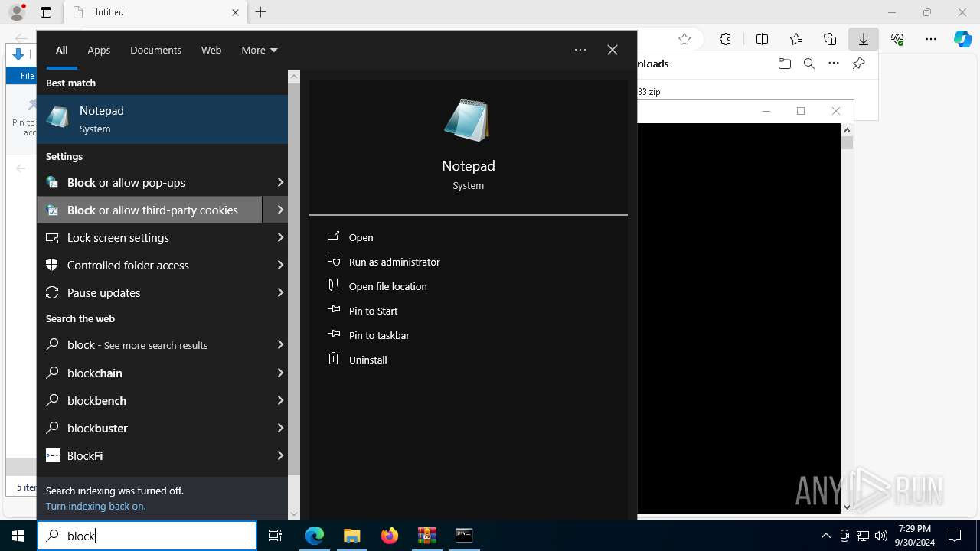Open Task View on taskbar
Image resolution: width=980 pixels, height=551 pixels.
(x=276, y=536)
